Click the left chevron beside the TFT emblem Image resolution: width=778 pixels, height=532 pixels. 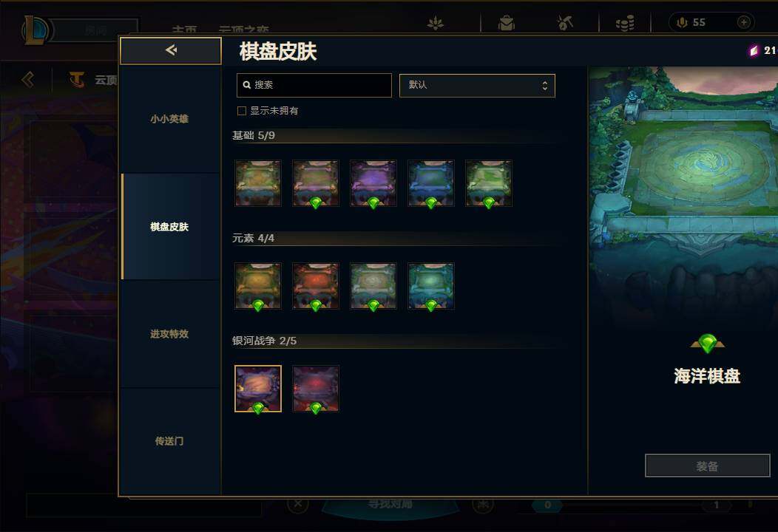point(28,79)
